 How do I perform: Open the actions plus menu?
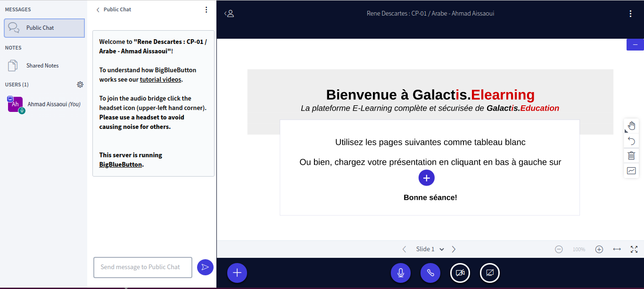click(237, 273)
